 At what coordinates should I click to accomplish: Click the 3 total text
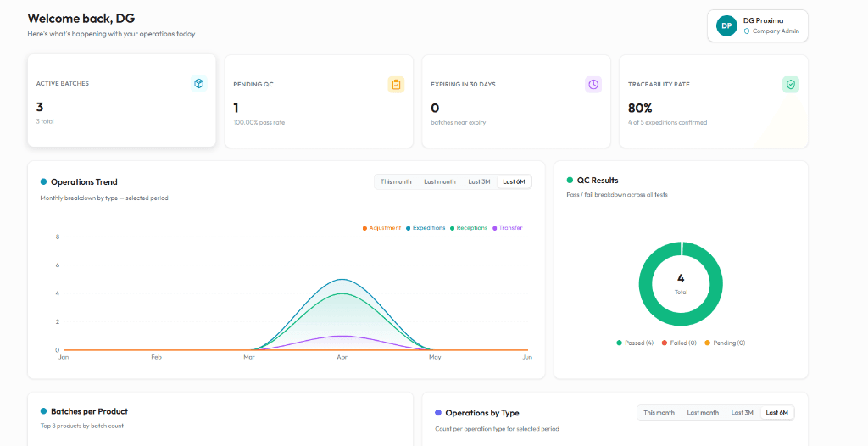[45, 121]
